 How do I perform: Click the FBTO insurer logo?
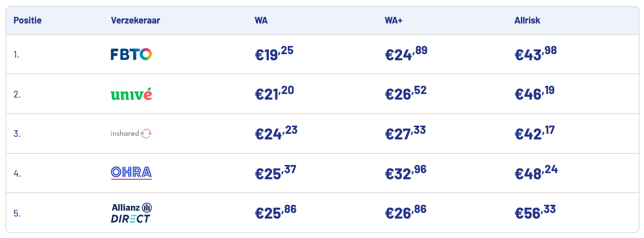click(131, 54)
